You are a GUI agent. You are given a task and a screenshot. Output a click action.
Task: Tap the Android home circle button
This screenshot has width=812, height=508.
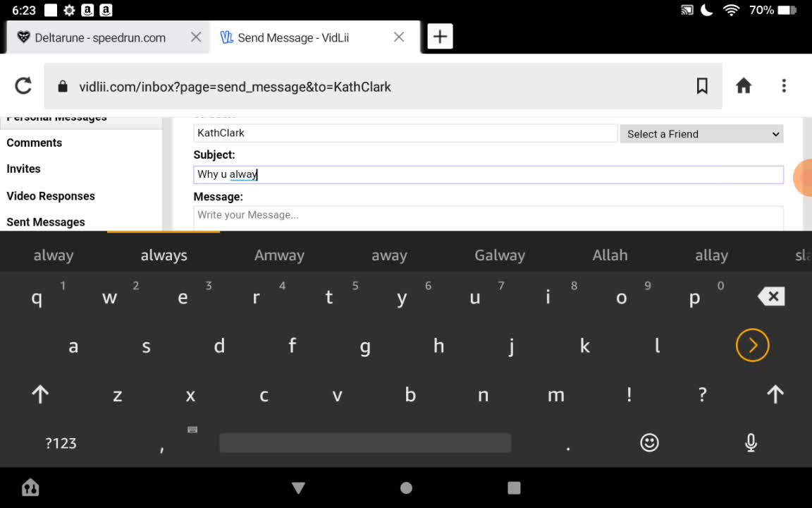(407, 488)
